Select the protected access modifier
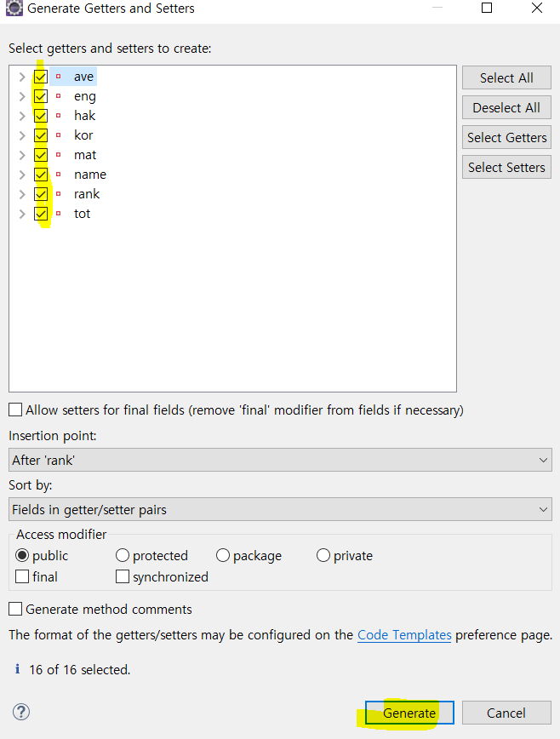Image resolution: width=560 pixels, height=739 pixels. click(x=123, y=556)
